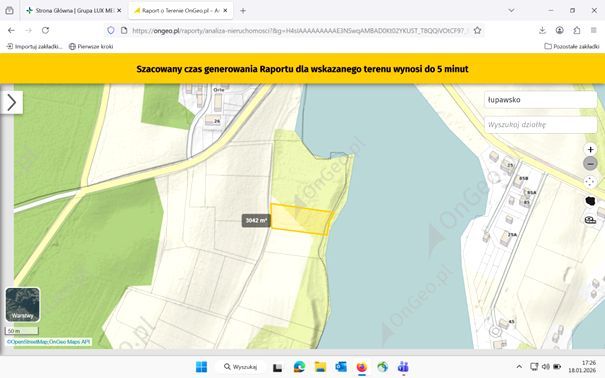Image resolution: width=605 pixels, height=378 pixels.
Task: Reload the current page
Action: click(x=46, y=30)
